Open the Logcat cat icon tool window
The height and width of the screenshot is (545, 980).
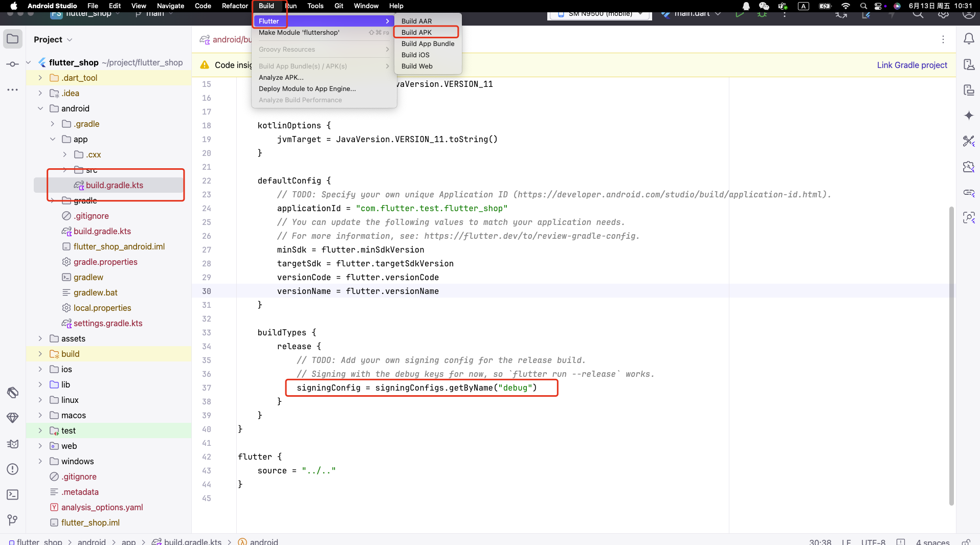pyautogui.click(x=13, y=444)
